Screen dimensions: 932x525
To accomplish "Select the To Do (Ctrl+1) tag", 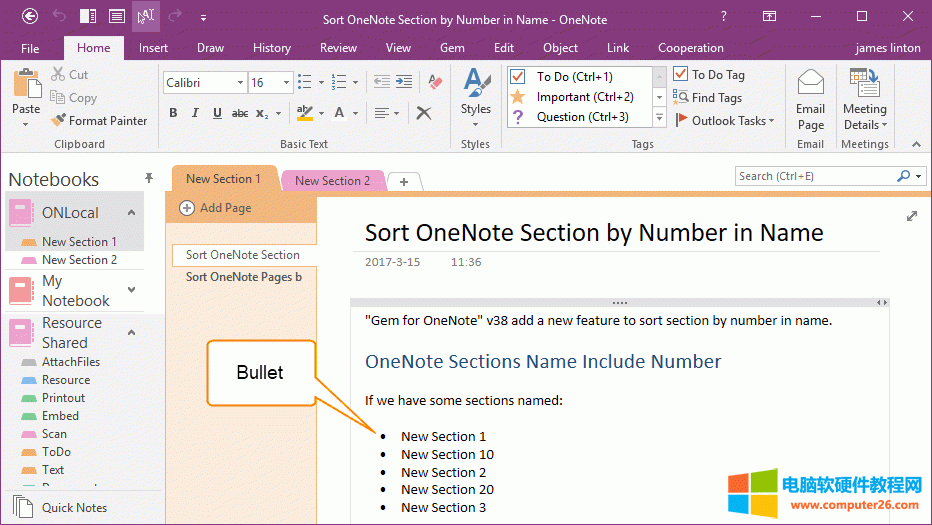I will click(x=574, y=77).
